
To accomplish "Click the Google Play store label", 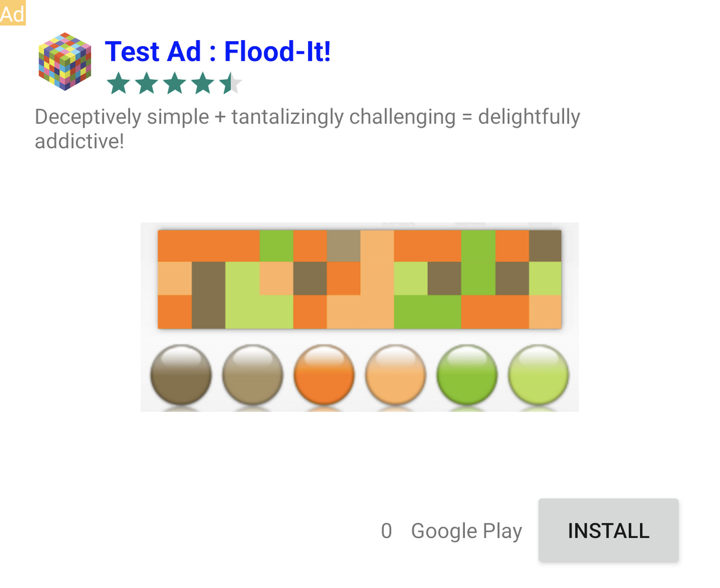I will coord(466,531).
